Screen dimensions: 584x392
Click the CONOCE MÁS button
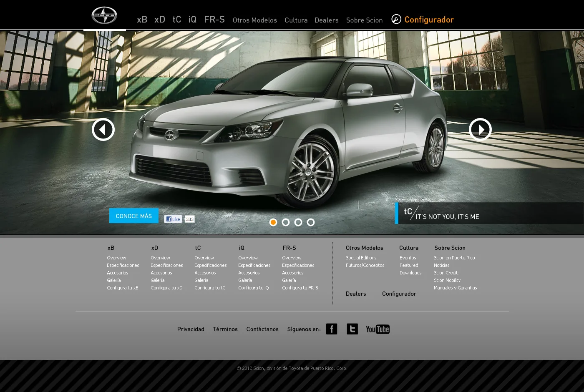point(134,216)
